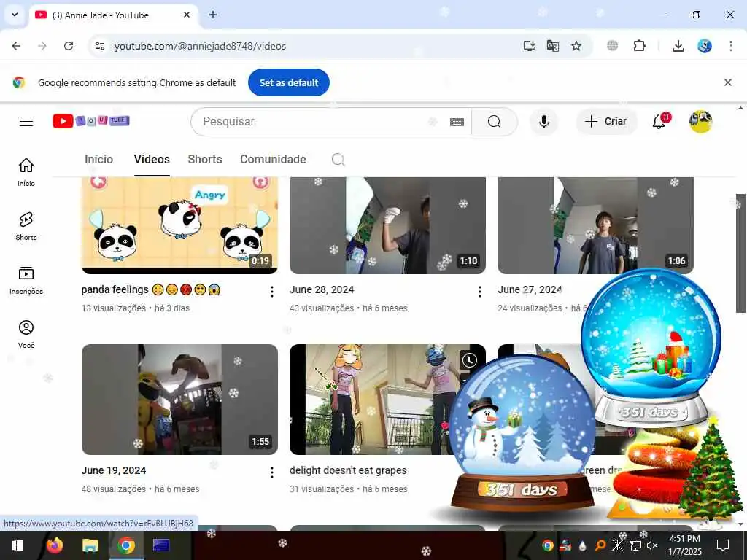Viewport: 747px width, 560px height.
Task: Switch to channel Início tab
Action: (x=98, y=160)
